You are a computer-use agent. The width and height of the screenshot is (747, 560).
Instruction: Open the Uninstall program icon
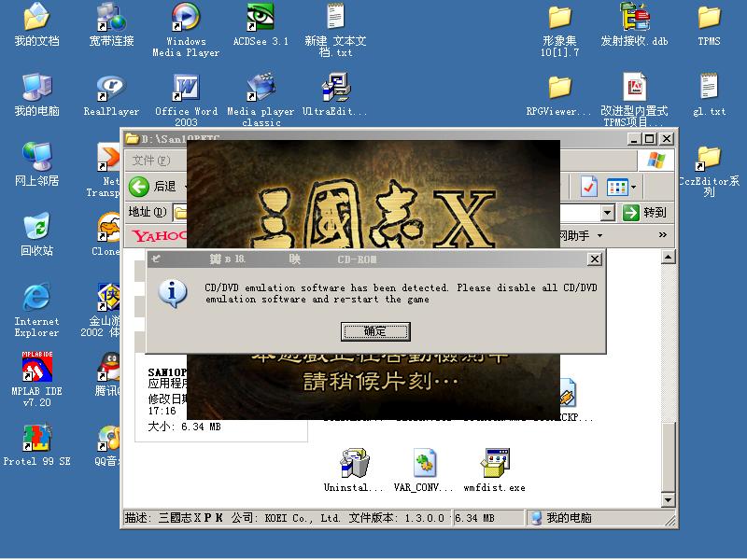(354, 464)
